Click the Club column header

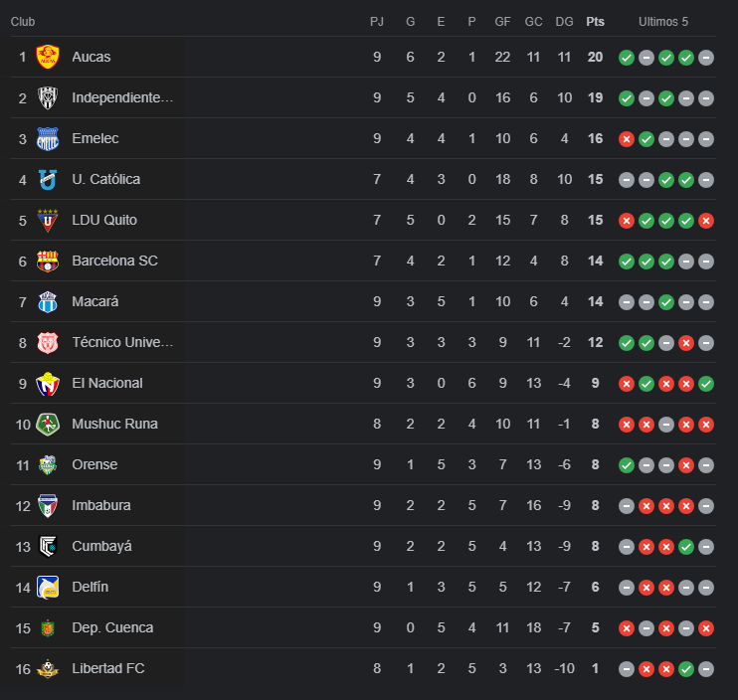tap(24, 21)
